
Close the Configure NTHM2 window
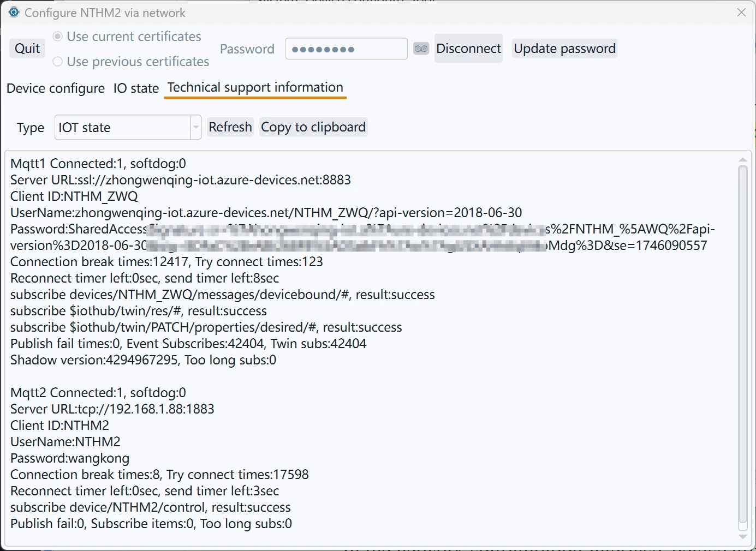[x=741, y=12]
